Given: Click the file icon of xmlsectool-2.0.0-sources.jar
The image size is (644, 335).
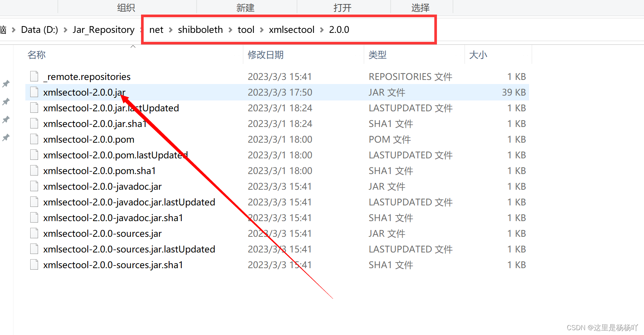Looking at the screenshot, I should (34, 233).
